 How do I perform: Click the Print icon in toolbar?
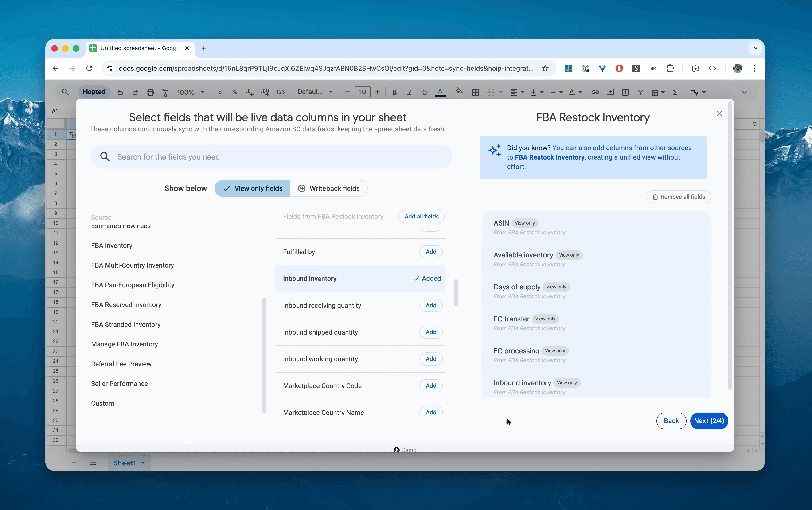click(x=150, y=92)
